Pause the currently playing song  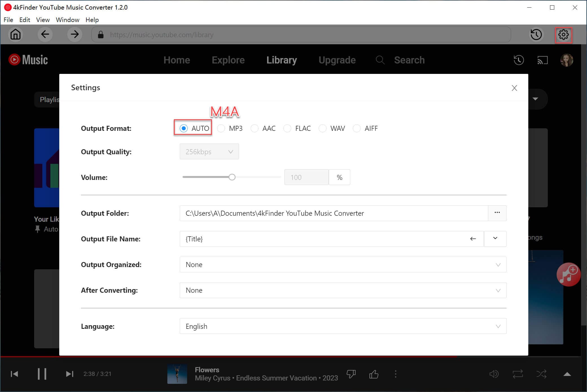pos(42,374)
